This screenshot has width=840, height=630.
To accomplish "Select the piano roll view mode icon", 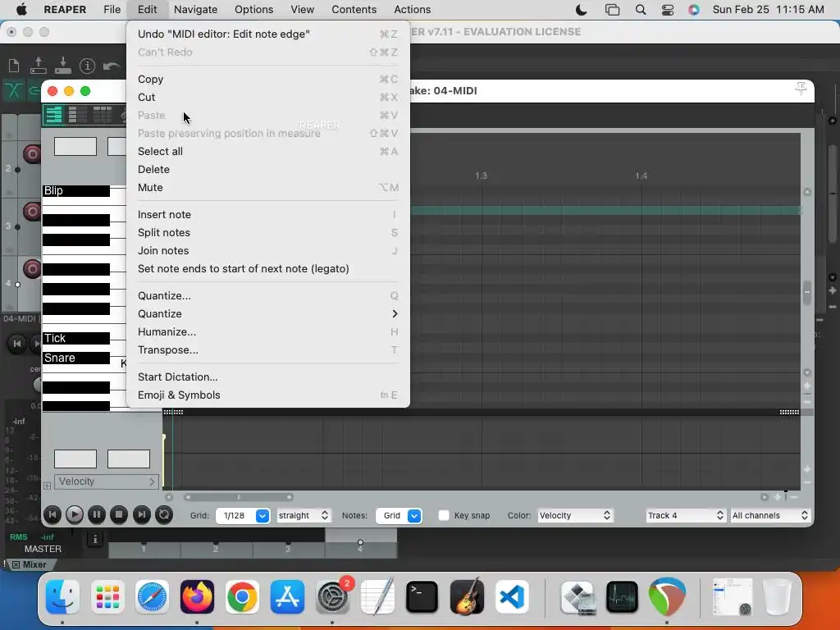I will tap(54, 115).
